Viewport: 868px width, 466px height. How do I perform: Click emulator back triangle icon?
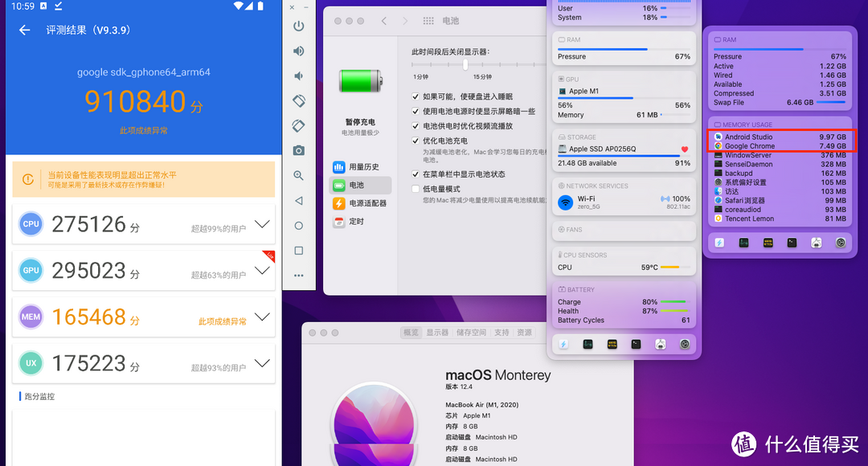point(298,200)
